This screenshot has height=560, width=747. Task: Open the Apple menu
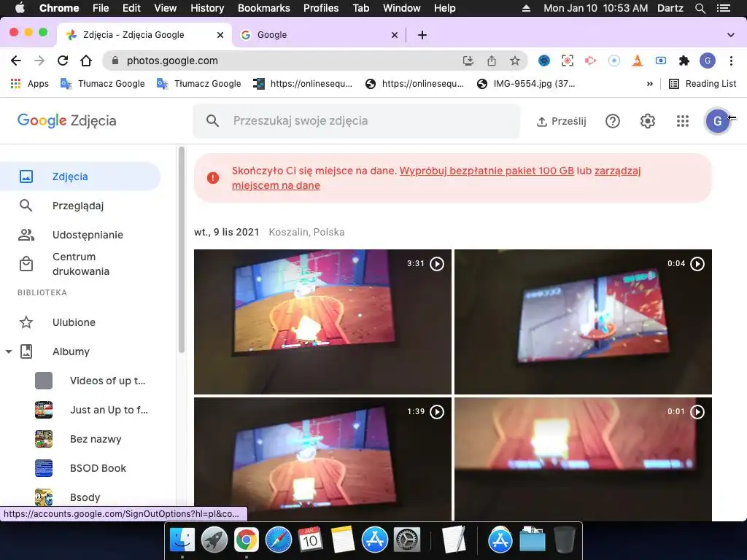tap(20, 8)
